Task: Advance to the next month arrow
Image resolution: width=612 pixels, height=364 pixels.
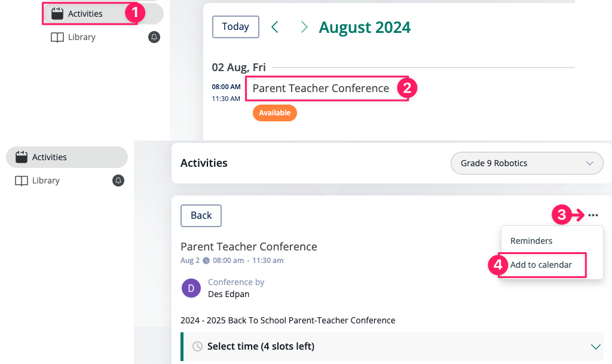Action: pos(304,27)
